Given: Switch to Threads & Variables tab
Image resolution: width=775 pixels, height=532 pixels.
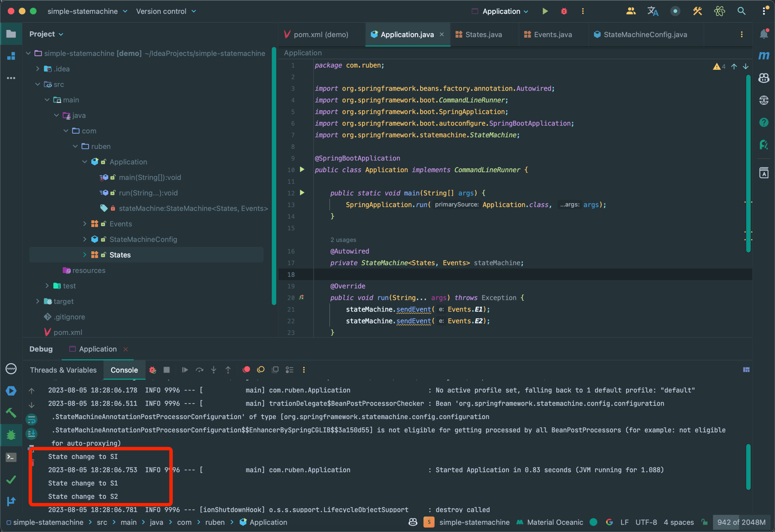Looking at the screenshot, I should (x=63, y=370).
